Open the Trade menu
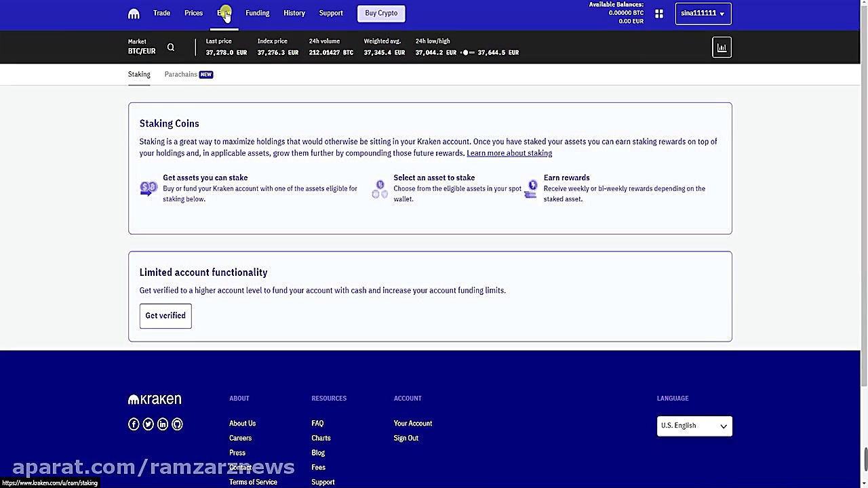868x488 pixels. [161, 13]
